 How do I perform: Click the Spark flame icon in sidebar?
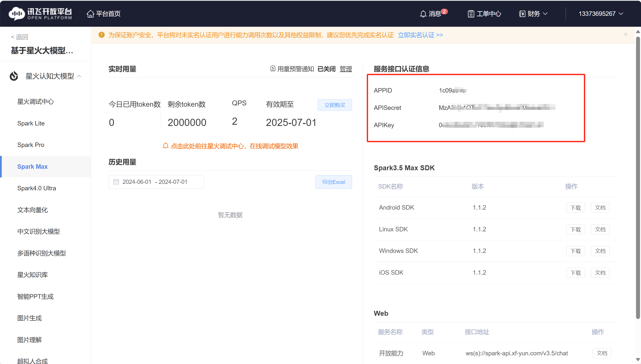click(14, 76)
